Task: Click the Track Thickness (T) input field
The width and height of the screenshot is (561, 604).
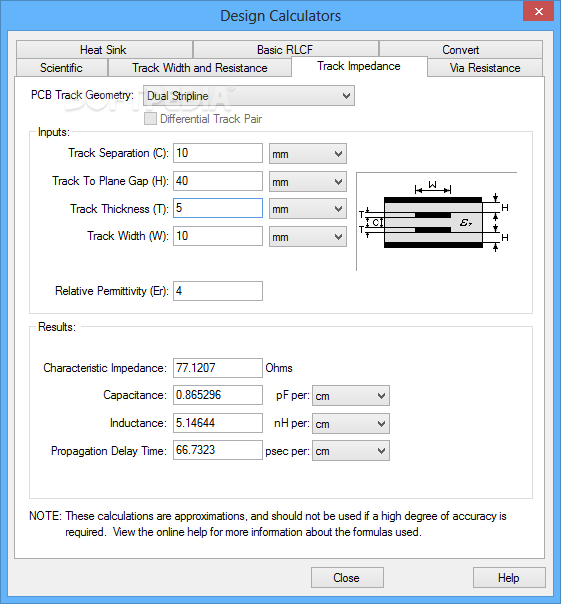Action: pos(218,208)
